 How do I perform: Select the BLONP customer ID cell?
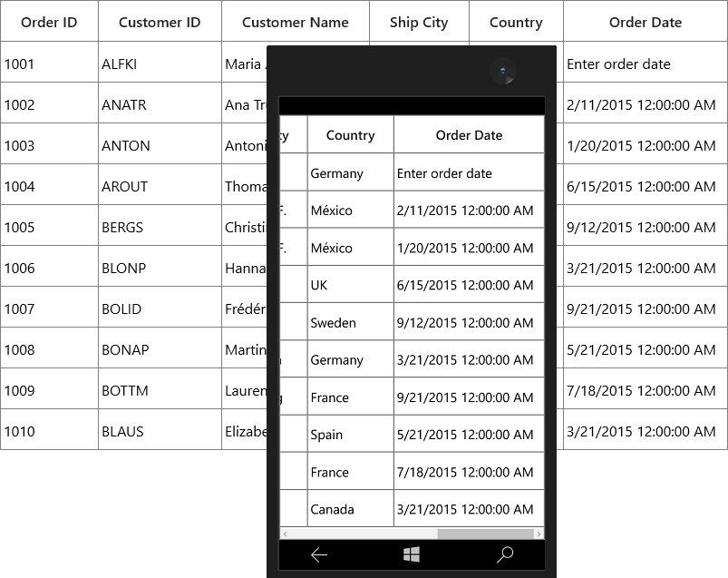tap(160, 266)
